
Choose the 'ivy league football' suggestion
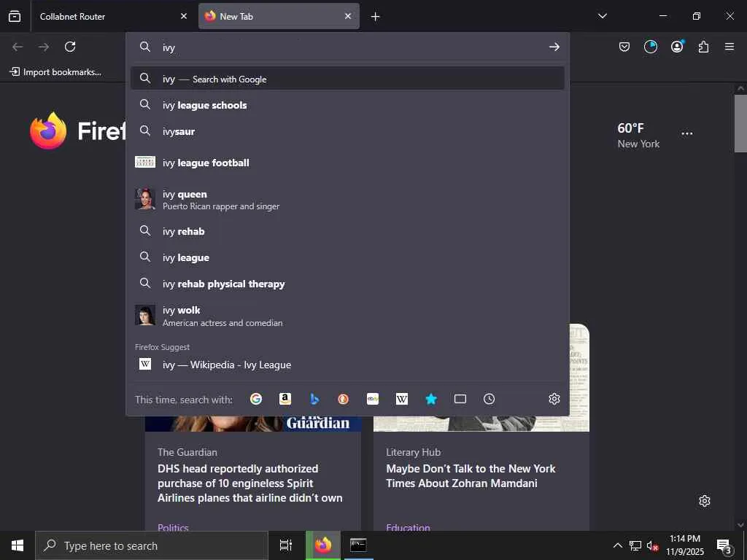[x=348, y=163]
